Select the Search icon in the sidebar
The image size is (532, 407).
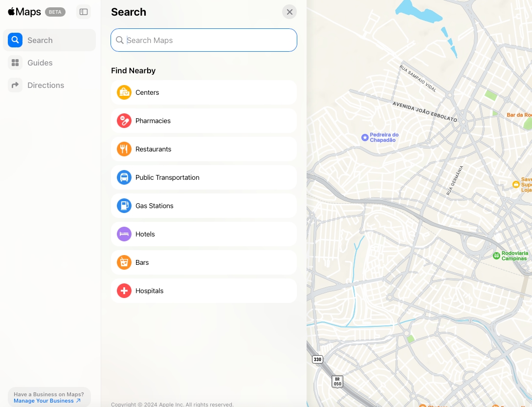15,40
